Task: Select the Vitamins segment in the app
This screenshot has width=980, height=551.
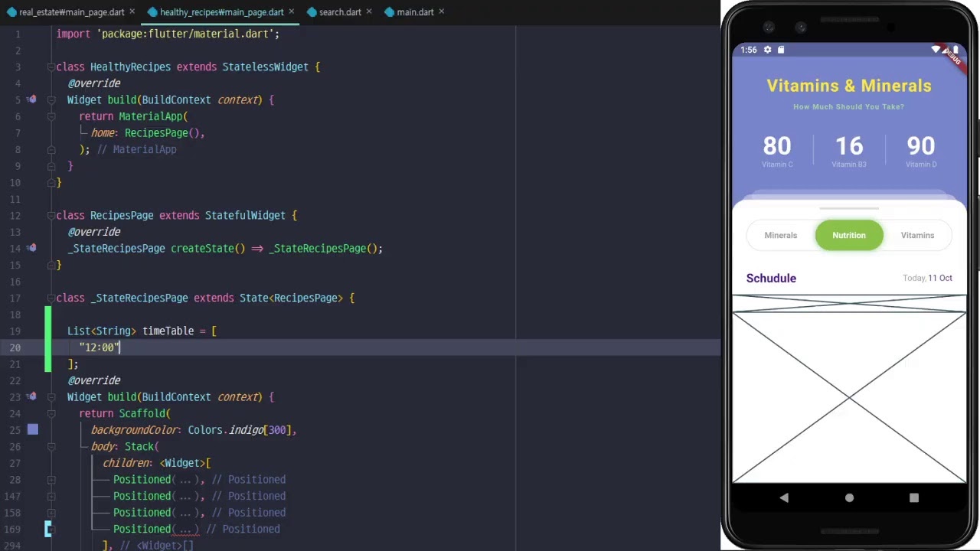Action: (x=917, y=235)
